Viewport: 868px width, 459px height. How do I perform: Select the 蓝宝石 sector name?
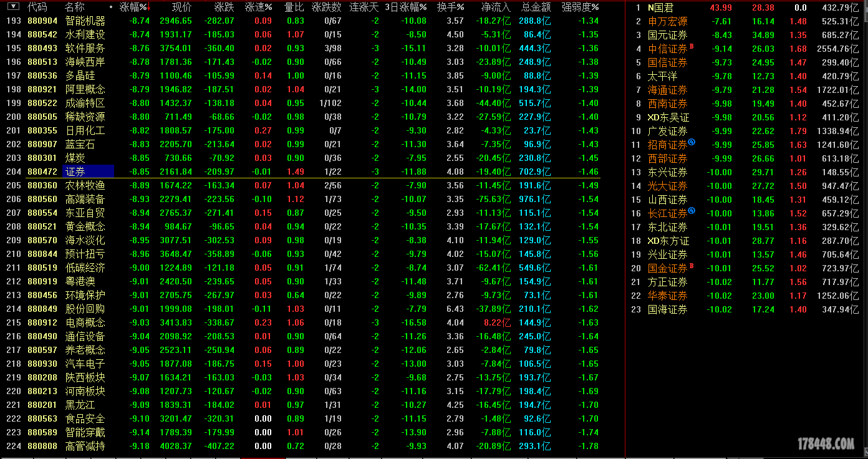(80, 144)
